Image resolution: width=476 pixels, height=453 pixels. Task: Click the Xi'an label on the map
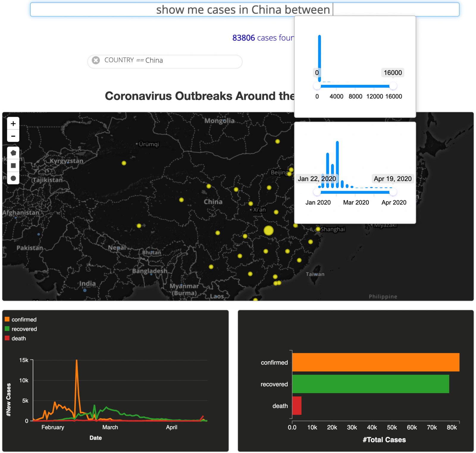259,210
